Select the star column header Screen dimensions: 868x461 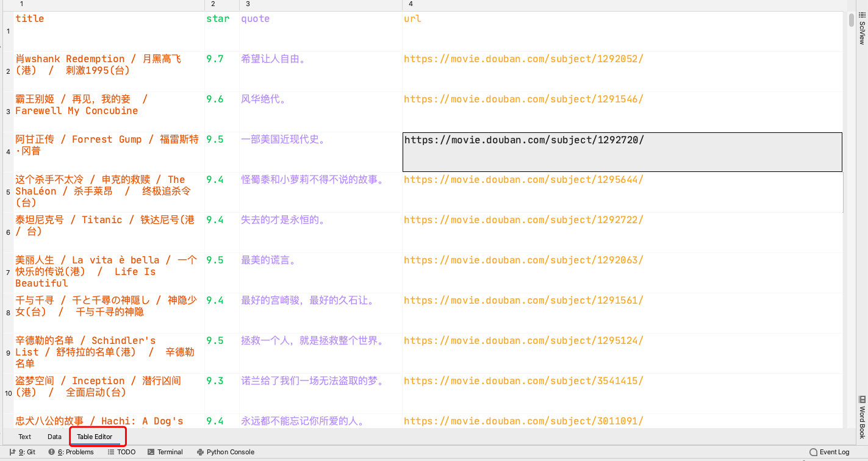click(x=218, y=18)
